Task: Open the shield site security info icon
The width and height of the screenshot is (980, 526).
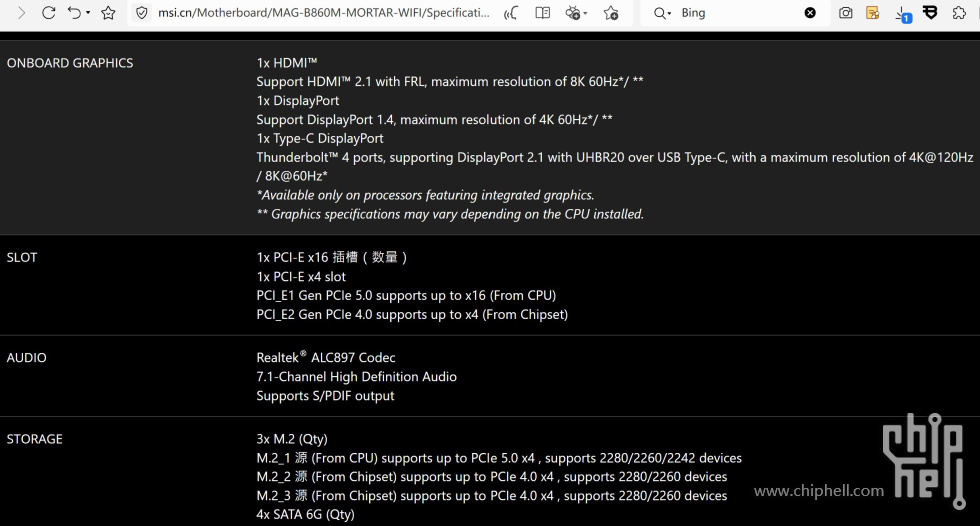Action: click(x=142, y=13)
